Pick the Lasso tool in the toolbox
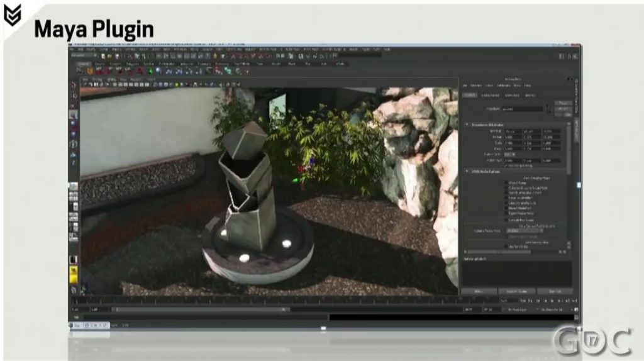This screenshot has height=361, width=644. pos(74,95)
